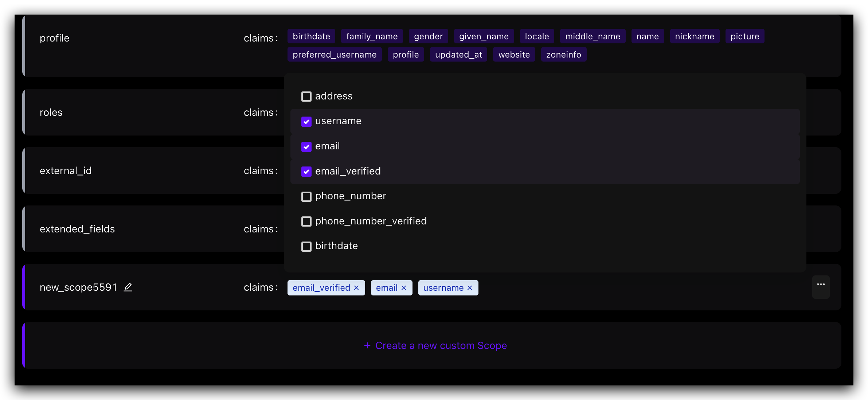
Task: Click the updated_at claim tag
Action: [x=458, y=54]
